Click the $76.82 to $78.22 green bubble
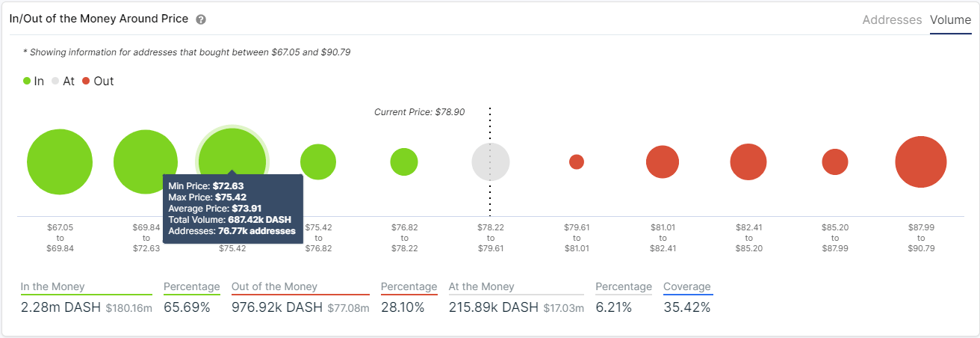The width and height of the screenshot is (980, 338). 404,162
